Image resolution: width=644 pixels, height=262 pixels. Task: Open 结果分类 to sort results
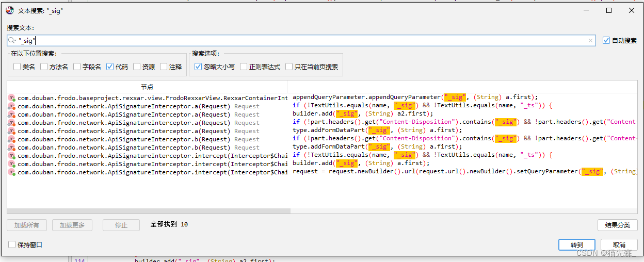pyautogui.click(x=618, y=225)
